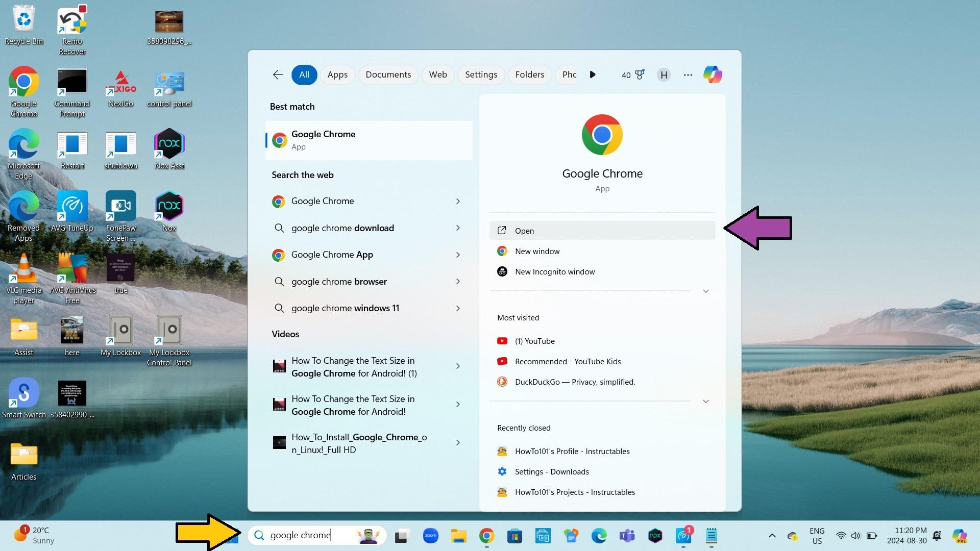Open HowTo101's Profile - Instructables link

pos(602,452)
